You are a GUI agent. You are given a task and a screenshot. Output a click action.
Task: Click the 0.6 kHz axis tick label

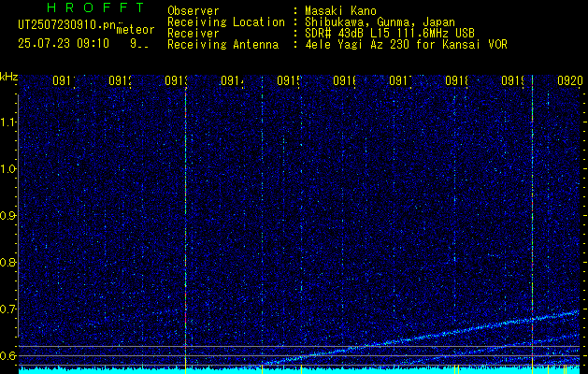click(x=8, y=355)
